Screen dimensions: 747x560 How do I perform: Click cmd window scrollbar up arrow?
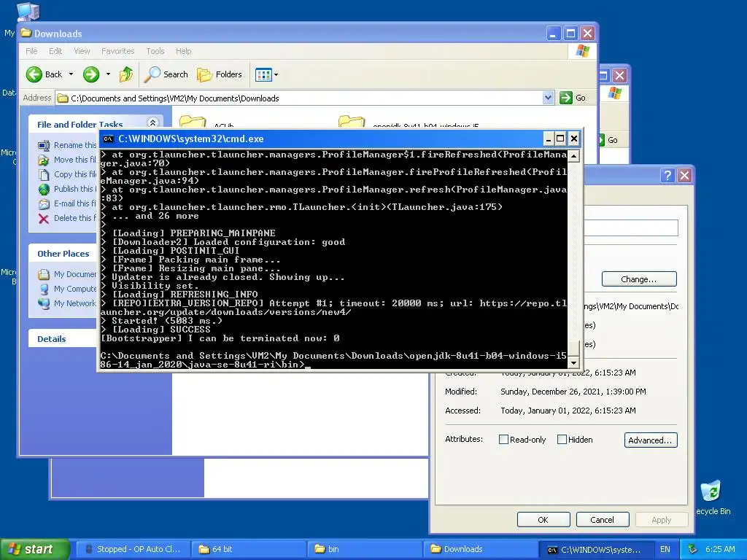pos(574,156)
